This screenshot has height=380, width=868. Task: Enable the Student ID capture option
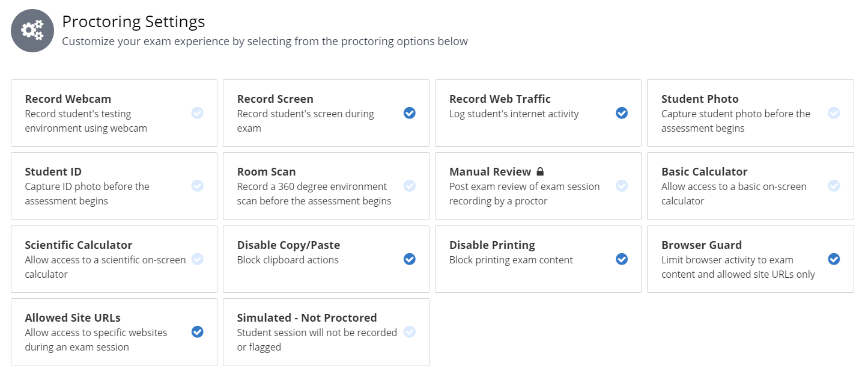point(198,186)
